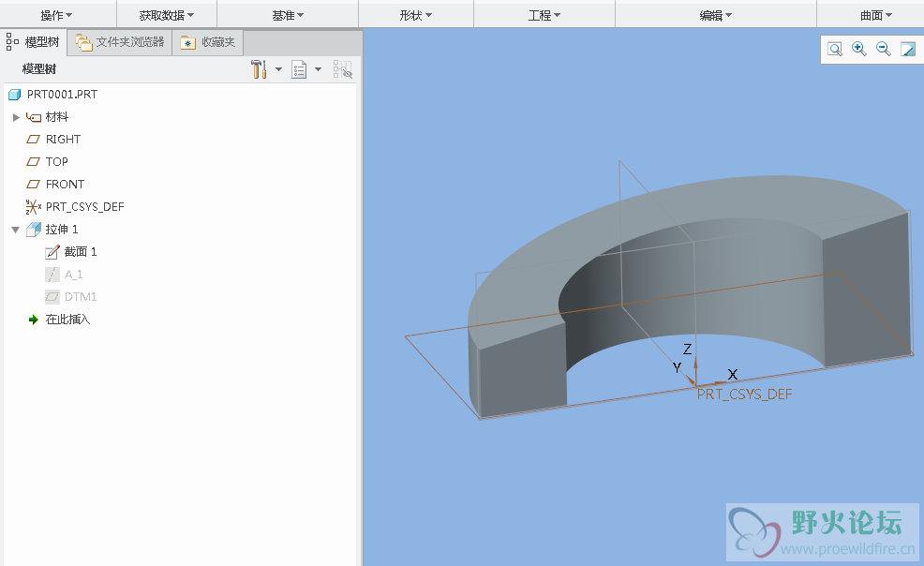Open the 工程 ribbon group menu

pyautogui.click(x=544, y=15)
